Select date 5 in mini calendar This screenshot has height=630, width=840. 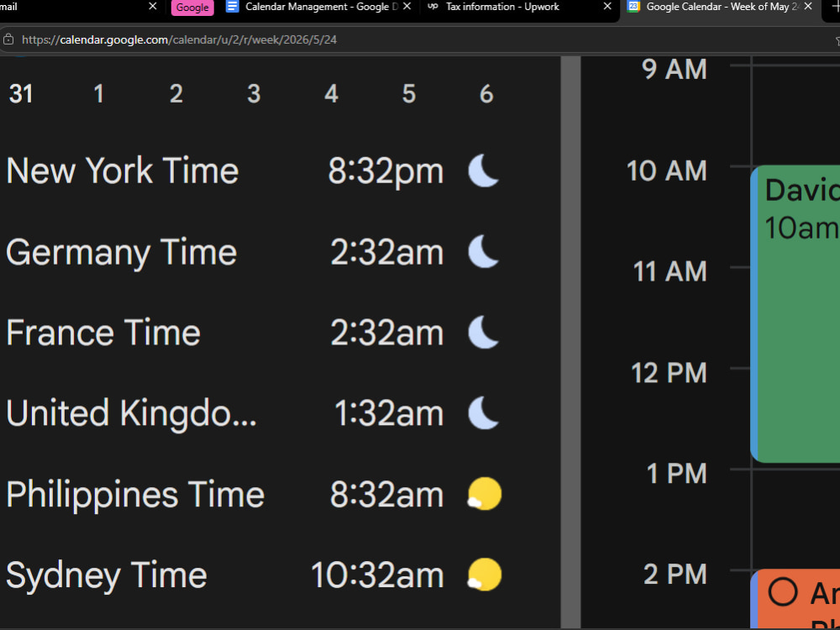point(409,94)
